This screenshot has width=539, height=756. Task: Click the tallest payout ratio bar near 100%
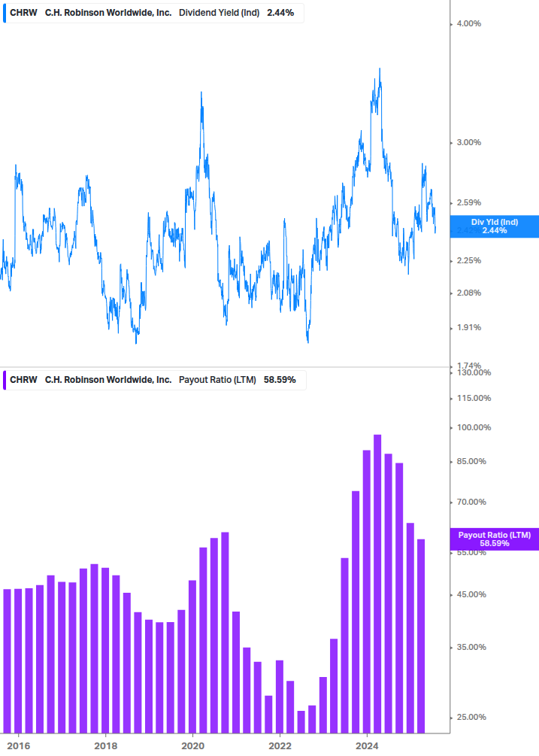coord(377,584)
